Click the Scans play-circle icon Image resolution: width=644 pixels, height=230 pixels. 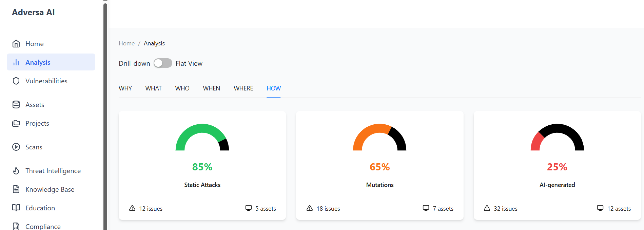pyautogui.click(x=16, y=147)
